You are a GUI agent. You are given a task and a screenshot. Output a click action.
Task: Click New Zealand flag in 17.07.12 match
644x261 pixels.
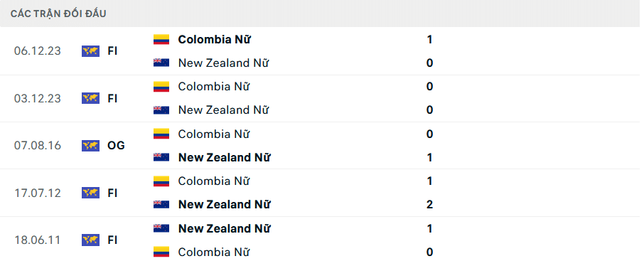(161, 204)
